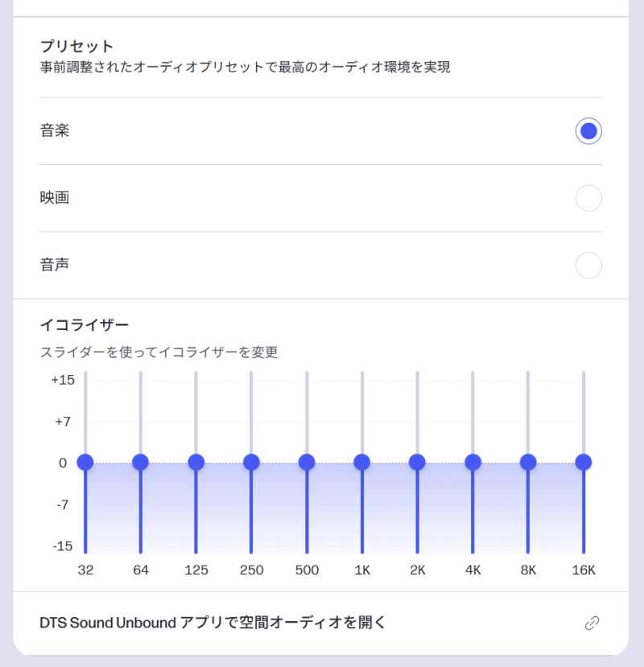Click the 32 Hz equalizer slider handle

[85, 462]
